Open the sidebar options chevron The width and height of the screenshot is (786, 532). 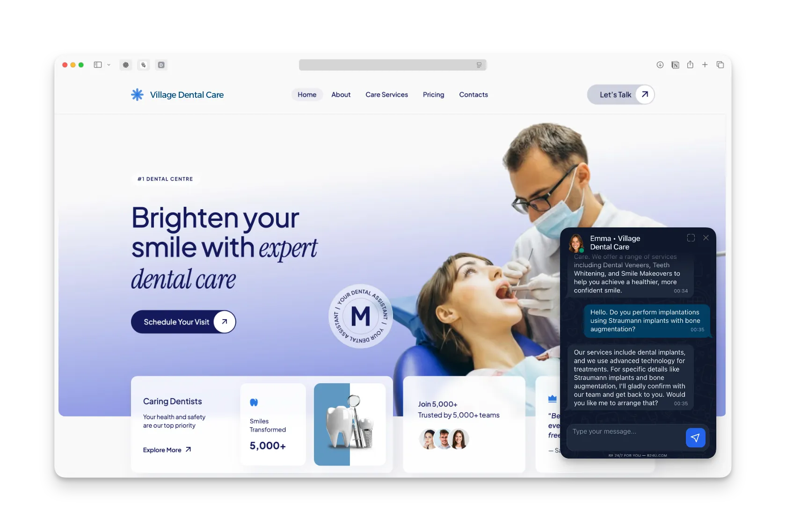[109, 65]
